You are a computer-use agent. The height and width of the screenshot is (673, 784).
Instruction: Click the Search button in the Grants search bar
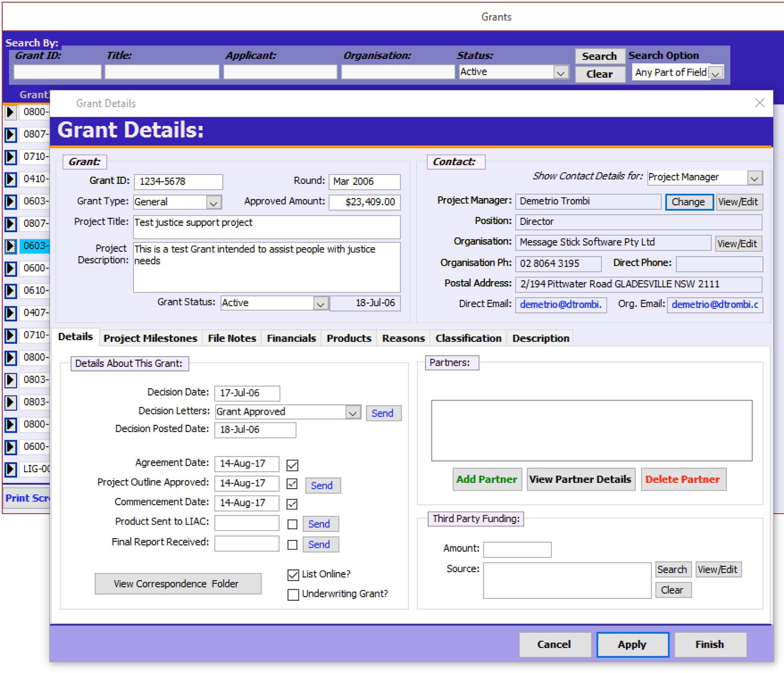(599, 56)
